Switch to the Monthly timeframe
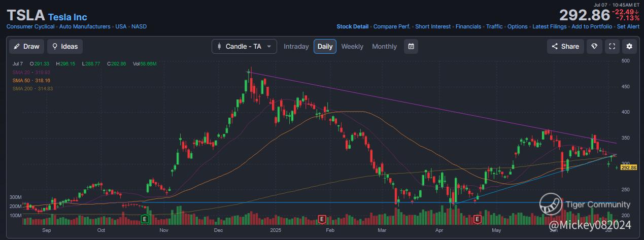This screenshot has height=240, width=644. click(x=384, y=46)
